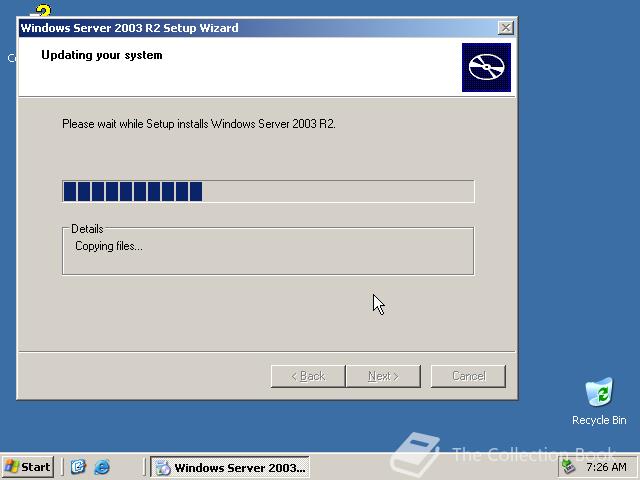640x480 pixels.
Task: Click the 7:26 AM clock
Action: [x=606, y=467]
